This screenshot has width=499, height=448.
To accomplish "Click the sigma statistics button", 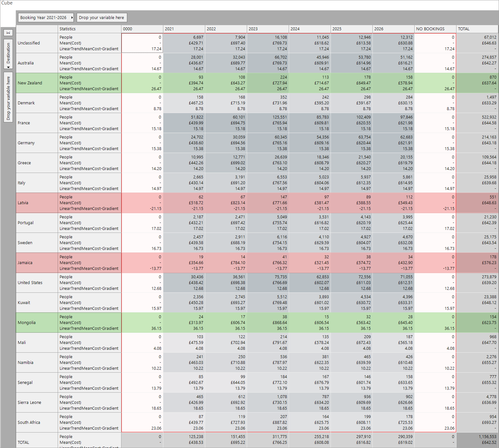I will pyautogui.click(x=8, y=33).
